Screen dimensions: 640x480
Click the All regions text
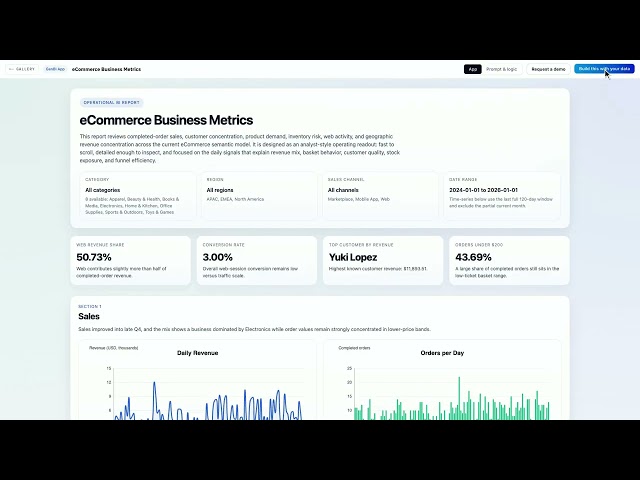220,190
